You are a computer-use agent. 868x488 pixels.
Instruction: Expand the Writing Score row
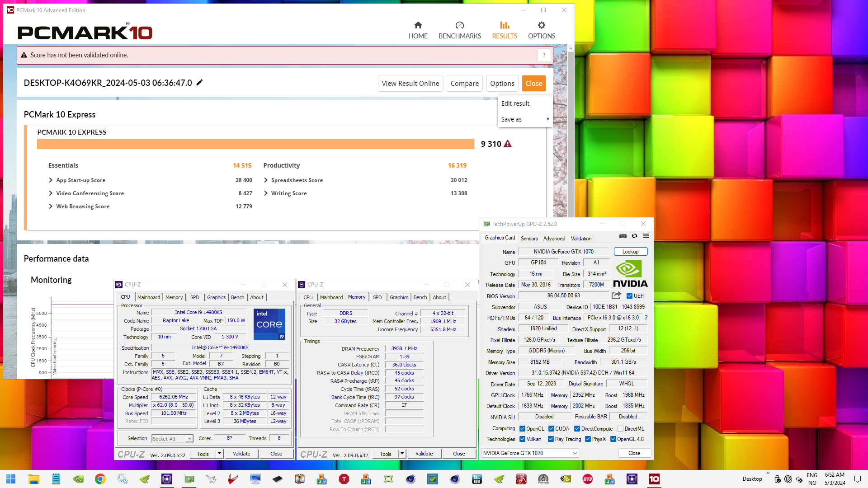pos(266,193)
